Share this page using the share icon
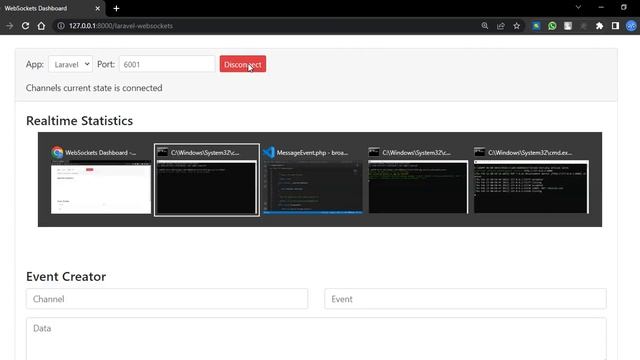The image size is (640, 360). point(500,26)
